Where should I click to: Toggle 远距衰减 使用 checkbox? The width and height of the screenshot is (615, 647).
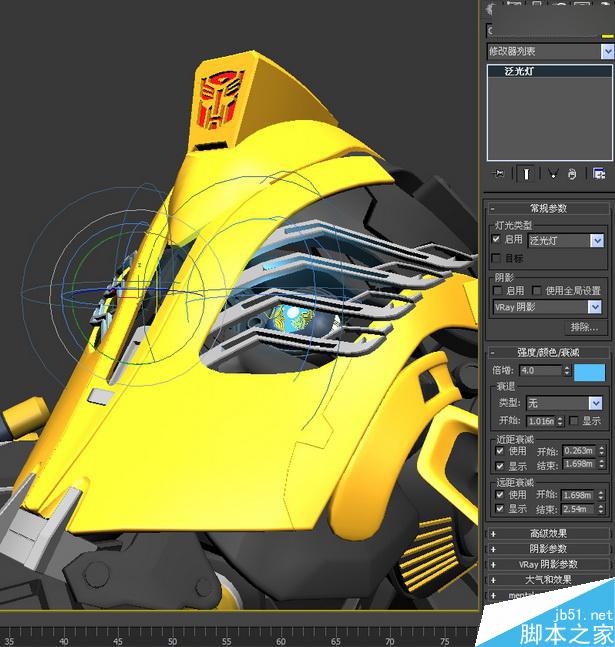499,494
